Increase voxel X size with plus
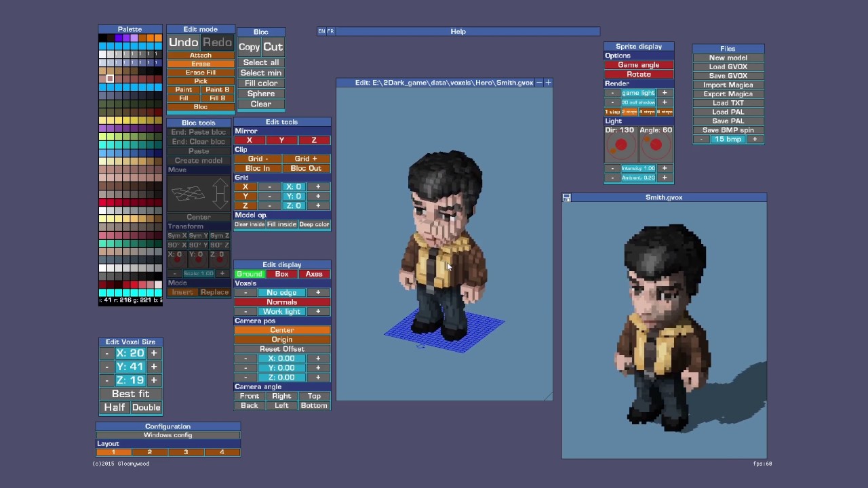This screenshot has height=488, width=868. pos(154,353)
